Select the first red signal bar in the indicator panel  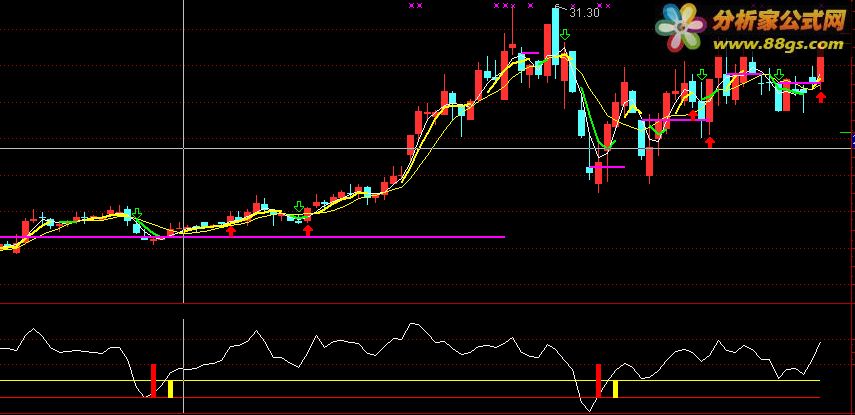pos(153,381)
